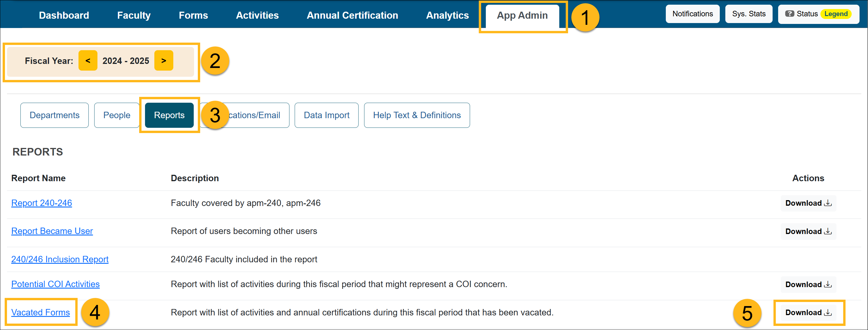Click the Status help icon
This screenshot has width=868, height=330.
coord(790,14)
